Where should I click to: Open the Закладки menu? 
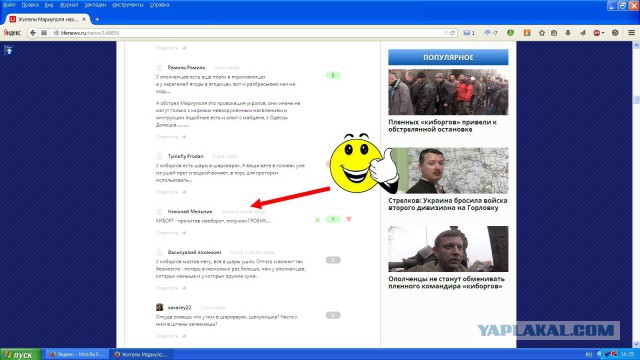tap(95, 5)
